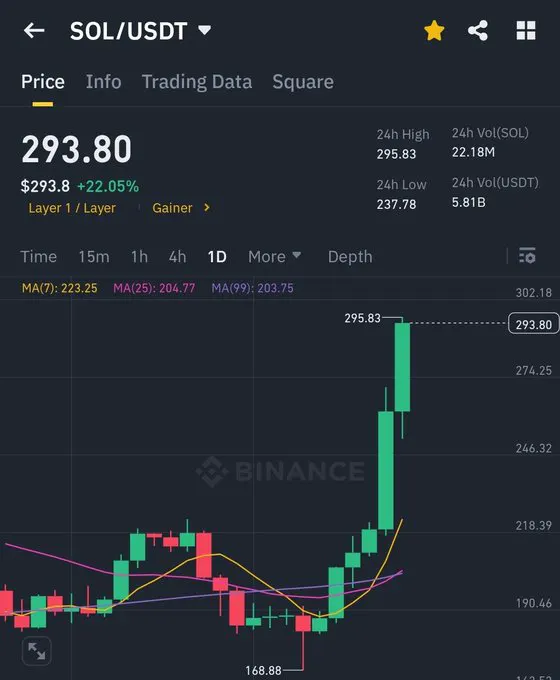560x680 pixels.
Task: Click the +22.05% change value
Action: (108, 186)
